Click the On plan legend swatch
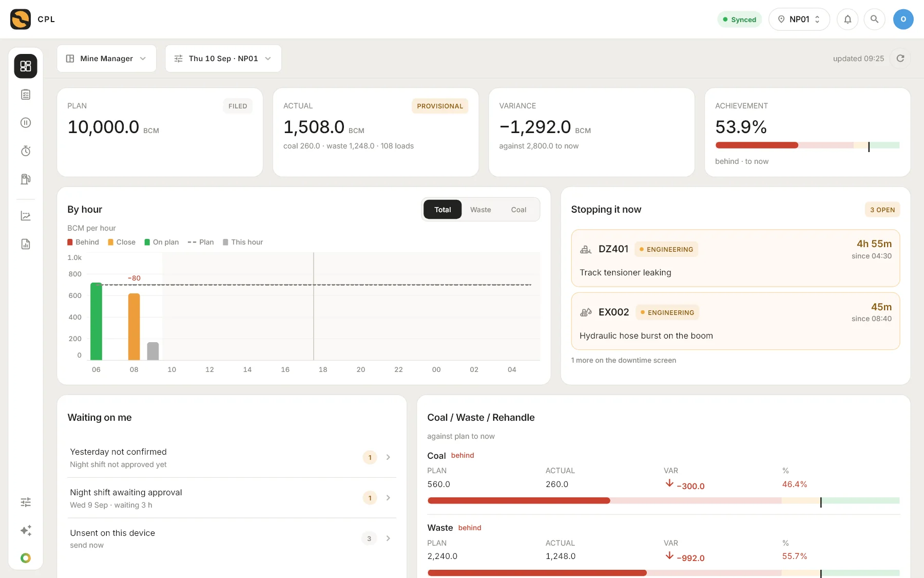The width and height of the screenshot is (924, 578). tap(147, 243)
